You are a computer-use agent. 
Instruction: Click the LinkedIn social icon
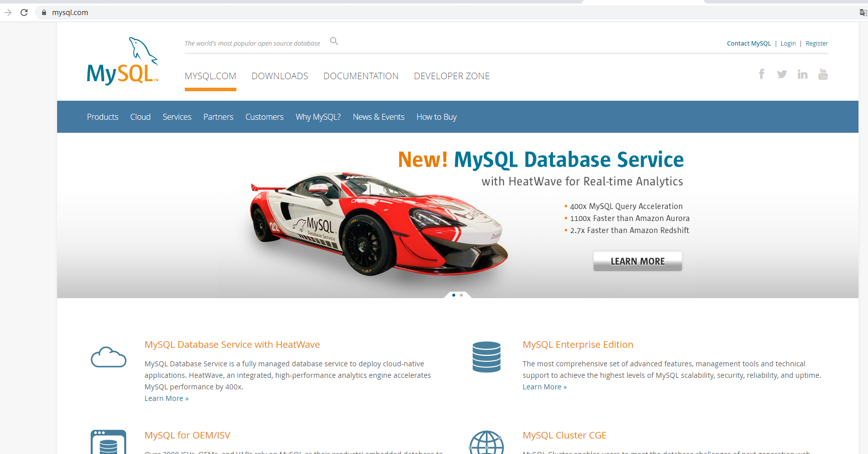[802, 74]
